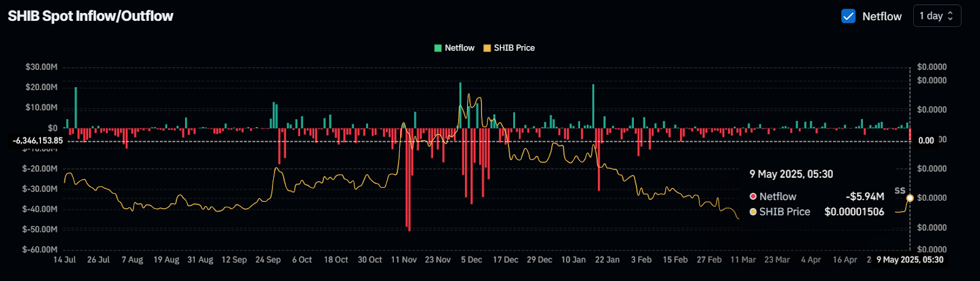The width and height of the screenshot is (980, 281).
Task: Click the 18 Oct date label
Action: tap(336, 260)
